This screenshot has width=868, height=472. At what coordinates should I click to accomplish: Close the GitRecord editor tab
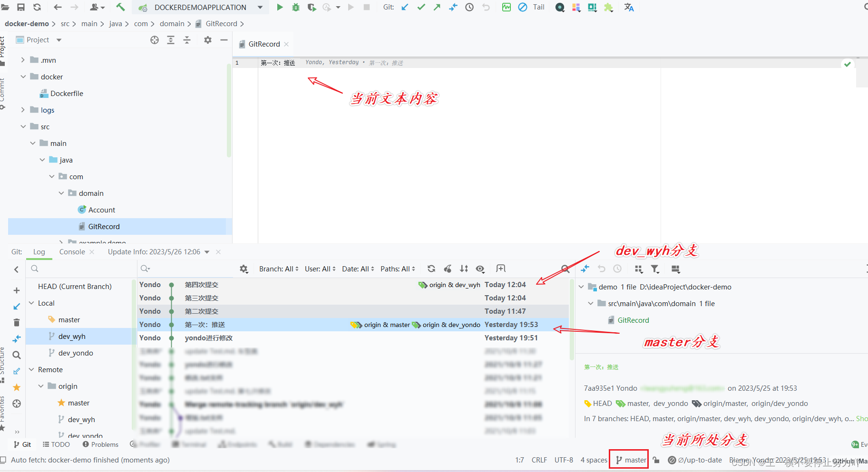286,44
